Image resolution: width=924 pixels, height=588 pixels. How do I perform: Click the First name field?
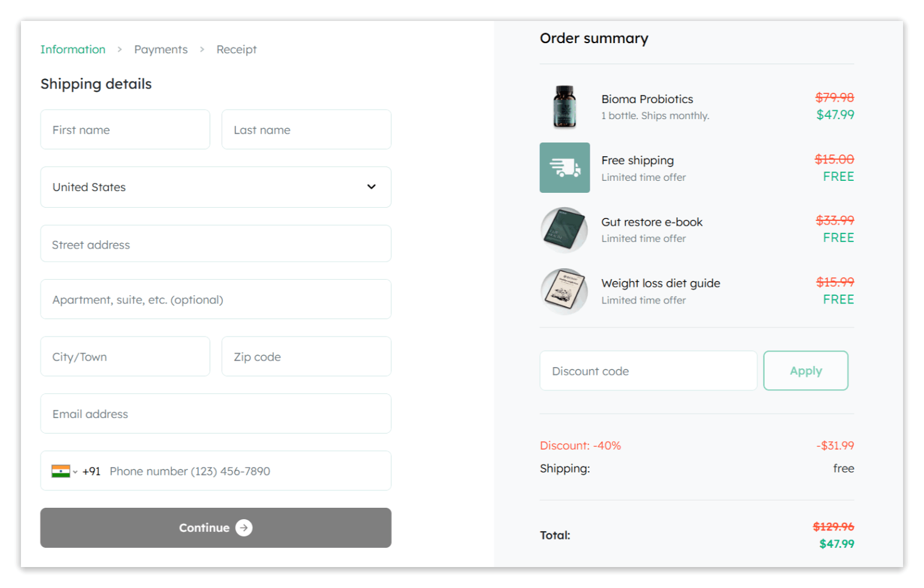(x=125, y=129)
